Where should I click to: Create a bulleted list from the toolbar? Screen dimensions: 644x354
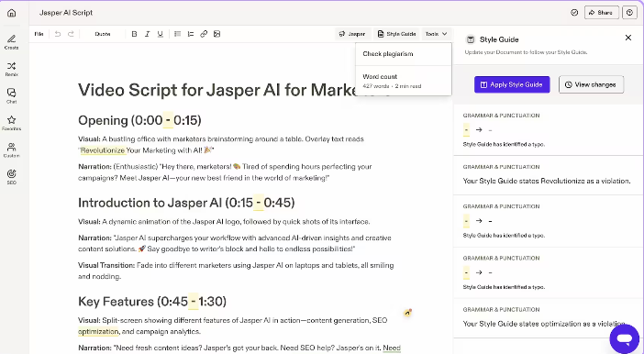177,34
